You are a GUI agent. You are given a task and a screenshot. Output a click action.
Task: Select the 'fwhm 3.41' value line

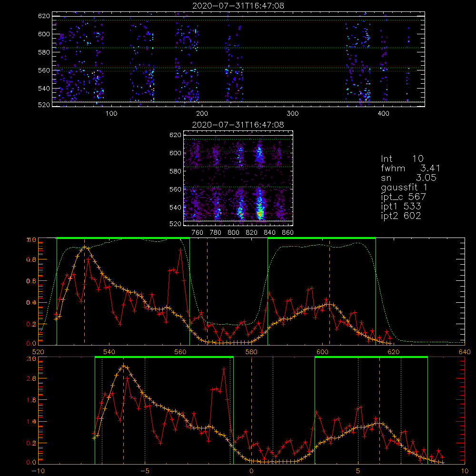[410, 168]
